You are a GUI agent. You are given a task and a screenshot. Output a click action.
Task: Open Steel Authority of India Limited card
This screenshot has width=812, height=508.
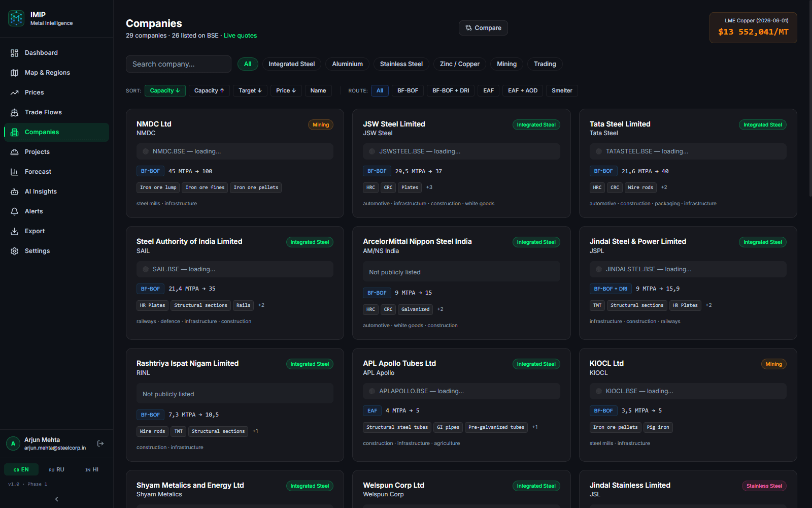[x=235, y=283]
